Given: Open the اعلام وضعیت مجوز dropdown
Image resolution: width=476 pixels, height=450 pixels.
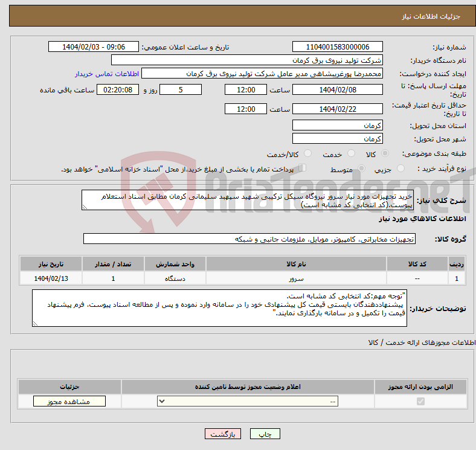Looking at the screenshot, I should point(248,402).
